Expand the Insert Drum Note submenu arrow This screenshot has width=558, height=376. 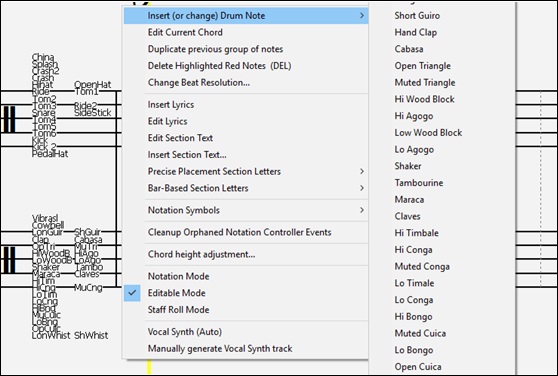tap(362, 16)
